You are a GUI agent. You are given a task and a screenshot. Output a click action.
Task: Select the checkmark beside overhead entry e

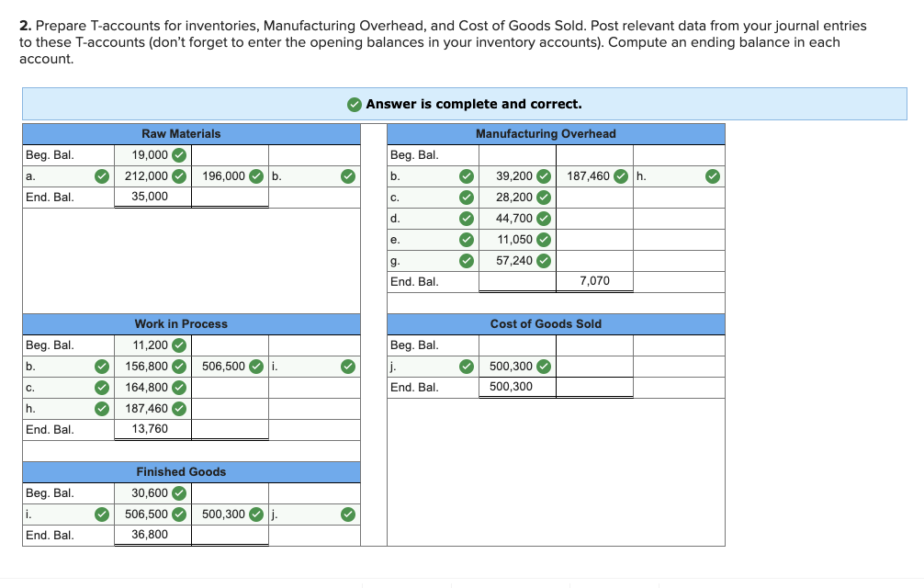point(465,239)
